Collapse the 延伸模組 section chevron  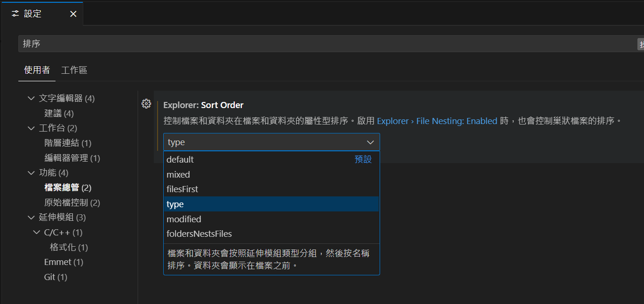pyautogui.click(x=31, y=218)
